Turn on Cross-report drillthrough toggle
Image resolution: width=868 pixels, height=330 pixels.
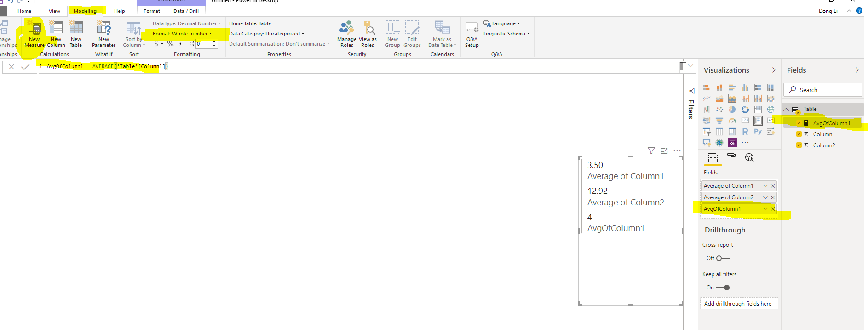[723, 258]
